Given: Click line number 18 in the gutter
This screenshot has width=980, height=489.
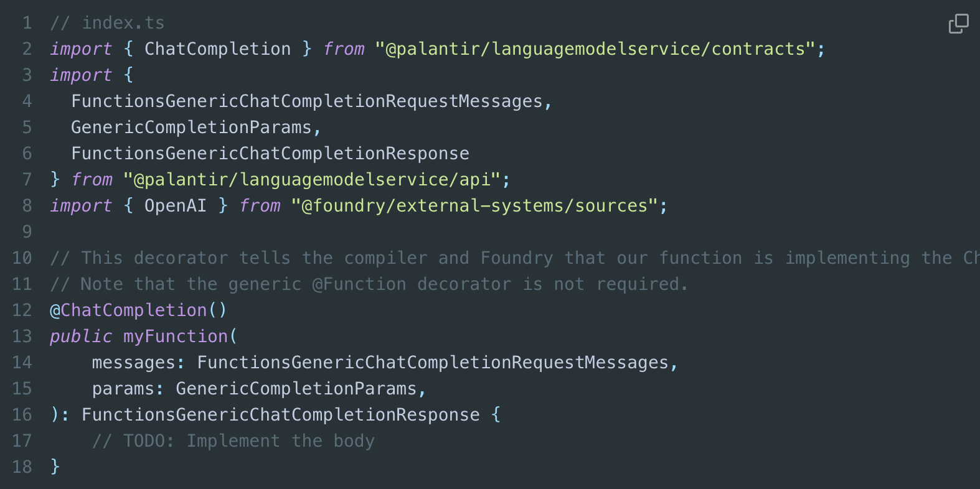Looking at the screenshot, I should [22, 467].
